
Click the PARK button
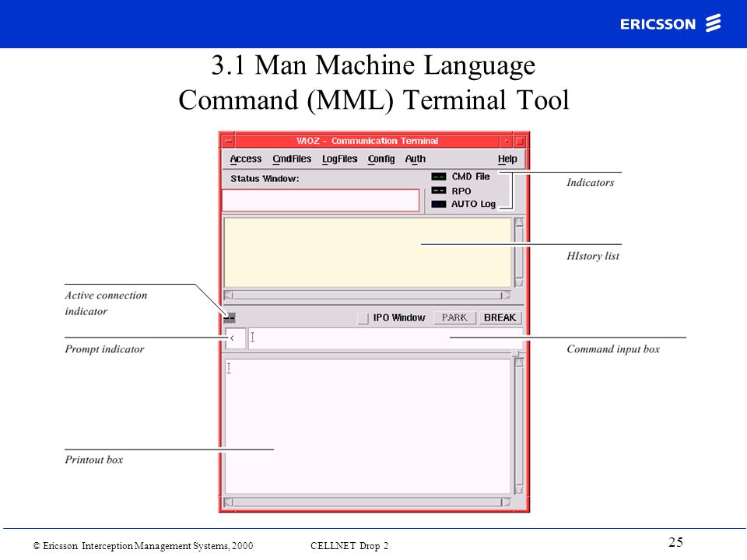point(454,317)
